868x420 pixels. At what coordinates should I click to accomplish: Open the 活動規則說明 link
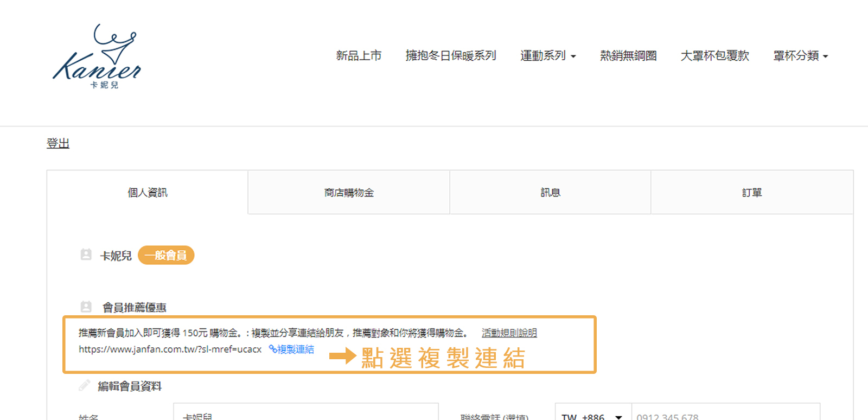pos(509,333)
